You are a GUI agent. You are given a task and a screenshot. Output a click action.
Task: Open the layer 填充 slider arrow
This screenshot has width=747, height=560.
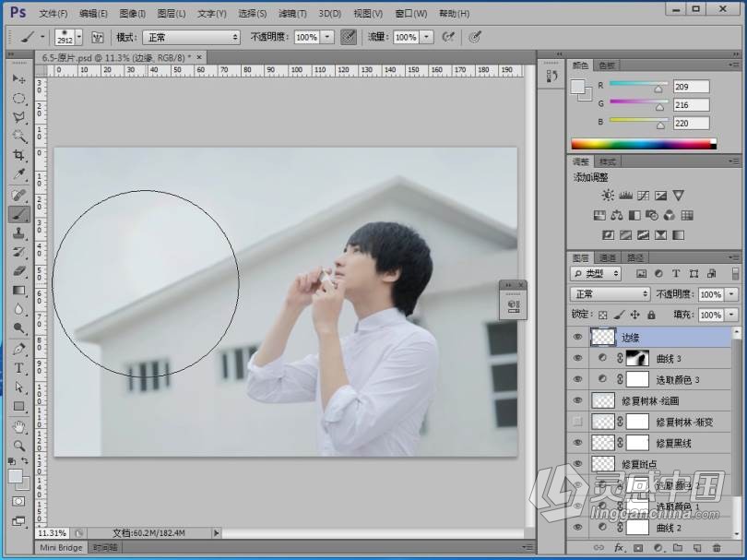731,315
